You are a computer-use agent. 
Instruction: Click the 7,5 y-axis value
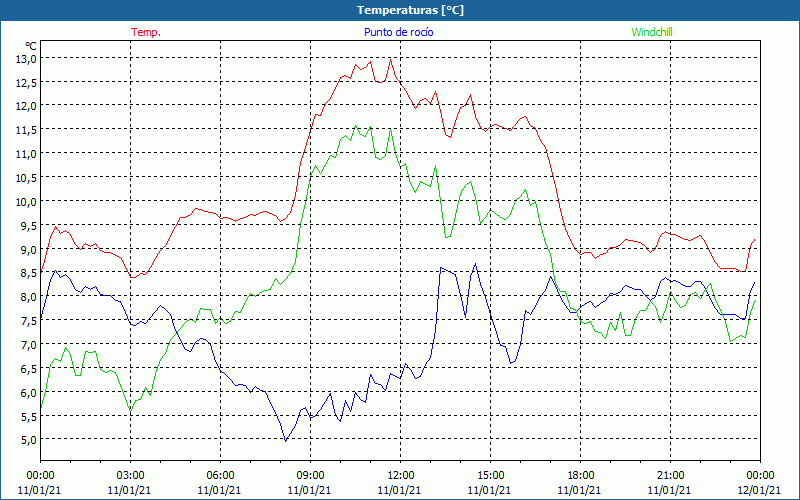[x=29, y=320]
